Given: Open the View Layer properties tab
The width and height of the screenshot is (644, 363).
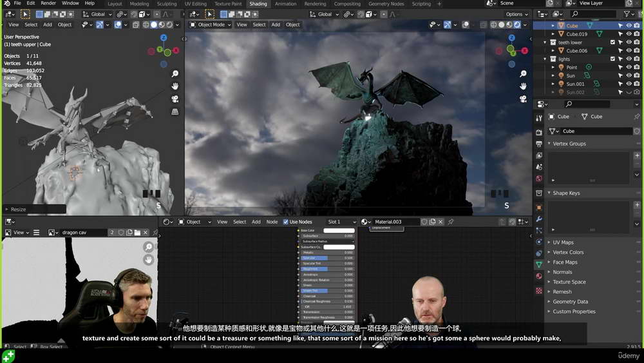Looking at the screenshot, I should tap(539, 155).
